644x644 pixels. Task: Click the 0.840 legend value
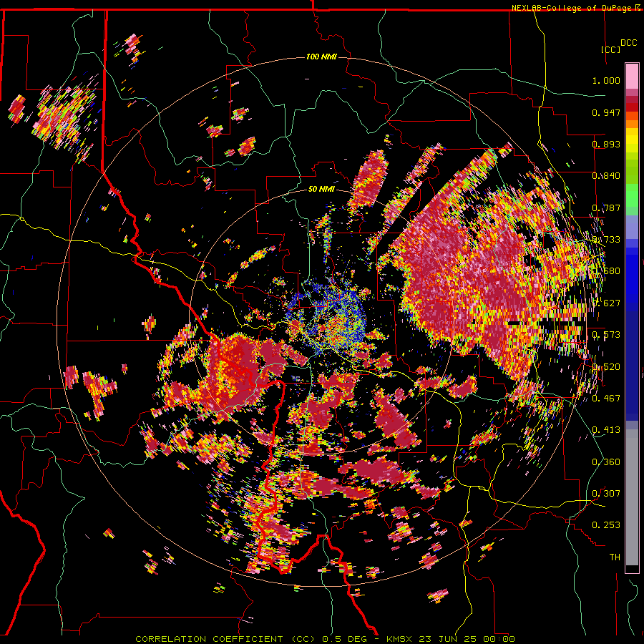(x=606, y=176)
